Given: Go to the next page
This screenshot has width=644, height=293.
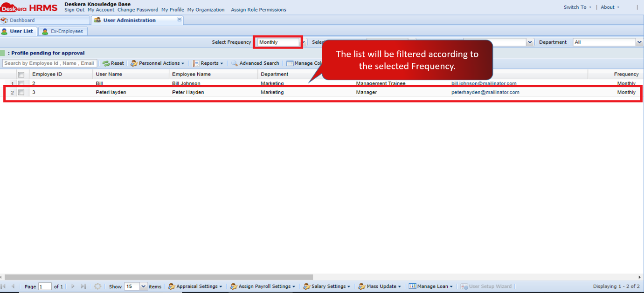Looking at the screenshot, I should click(73, 286).
